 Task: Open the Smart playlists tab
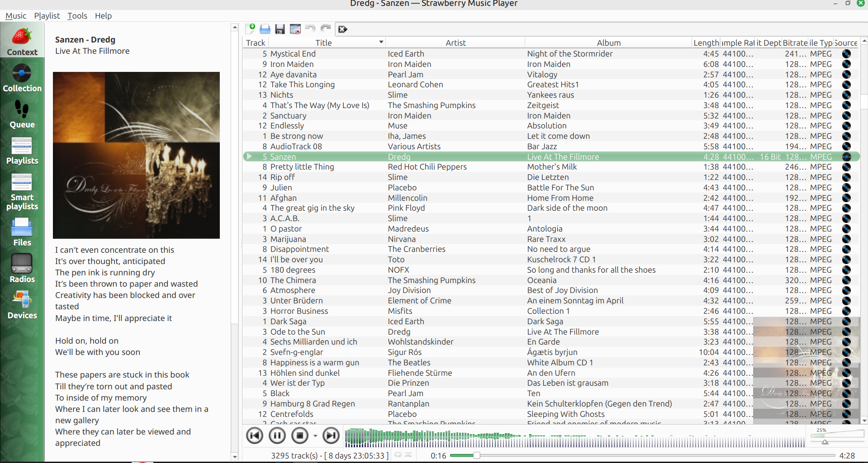[22, 192]
